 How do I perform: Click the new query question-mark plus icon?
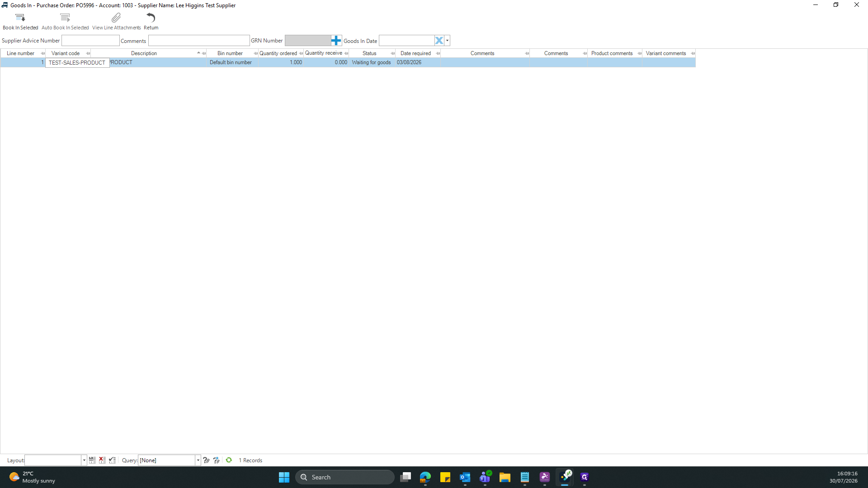coord(217,460)
